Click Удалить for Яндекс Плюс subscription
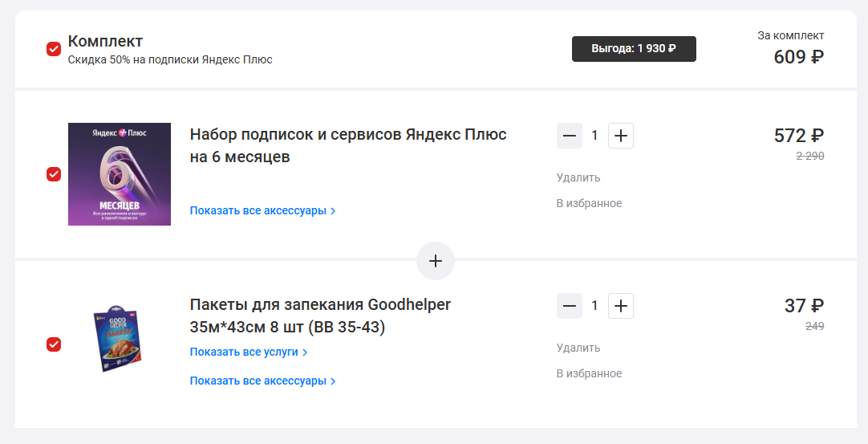The image size is (868, 444). pos(578,177)
